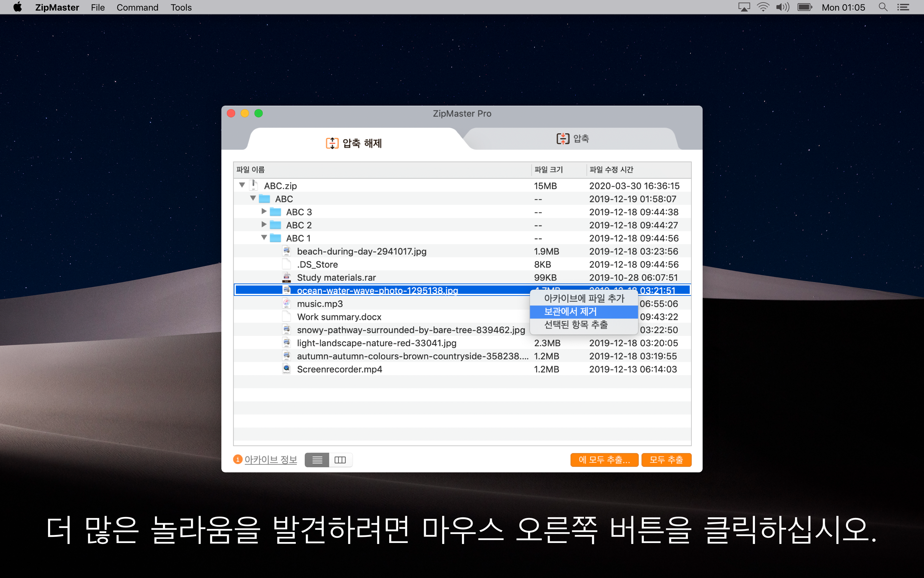The image size is (924, 578).
Task: Sort by 파일 수정 시간 column header
Action: (639, 169)
